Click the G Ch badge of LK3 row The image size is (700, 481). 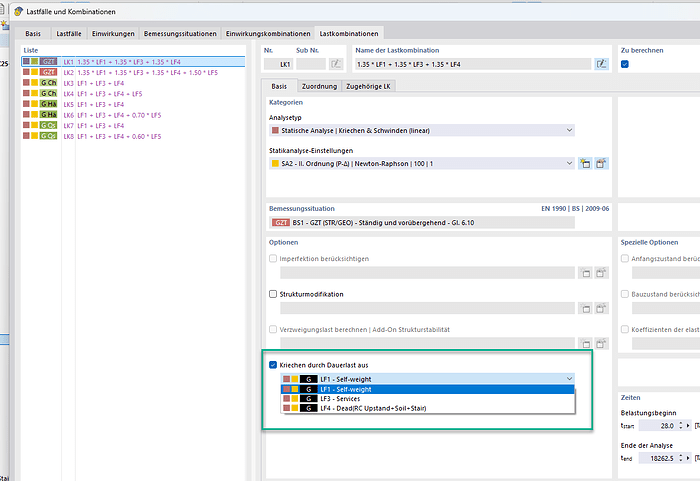pos(48,83)
